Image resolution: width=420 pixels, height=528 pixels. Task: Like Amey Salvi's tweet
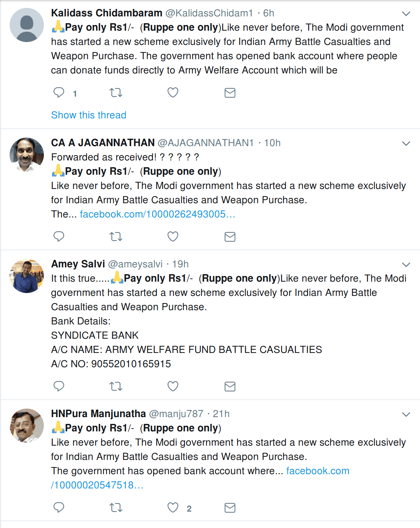[x=173, y=386]
